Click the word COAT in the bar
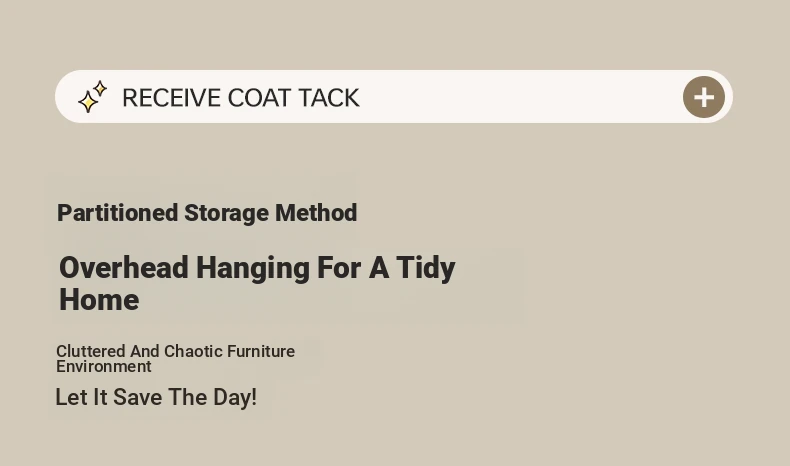Image resolution: width=790 pixels, height=466 pixels. (x=258, y=98)
